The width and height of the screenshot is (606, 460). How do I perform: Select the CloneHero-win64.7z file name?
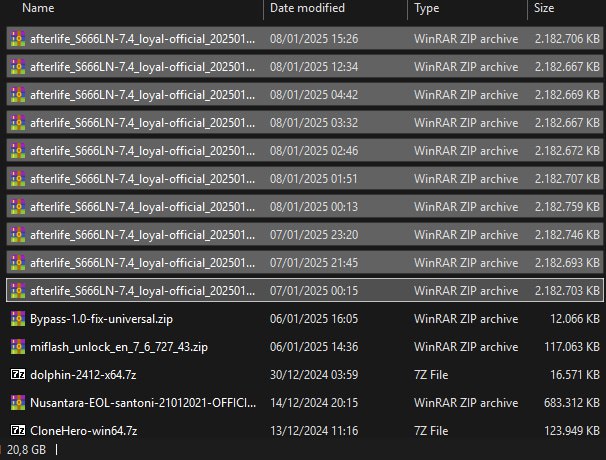(x=83, y=431)
